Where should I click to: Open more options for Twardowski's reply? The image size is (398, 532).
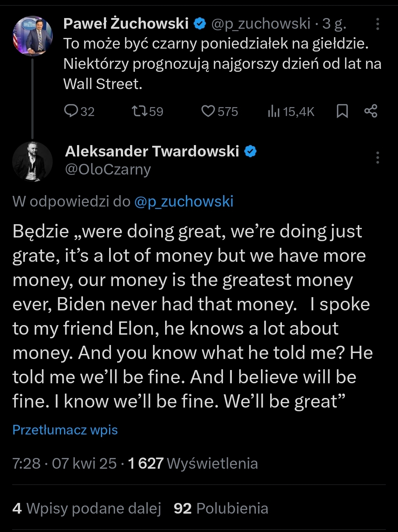[x=377, y=158]
